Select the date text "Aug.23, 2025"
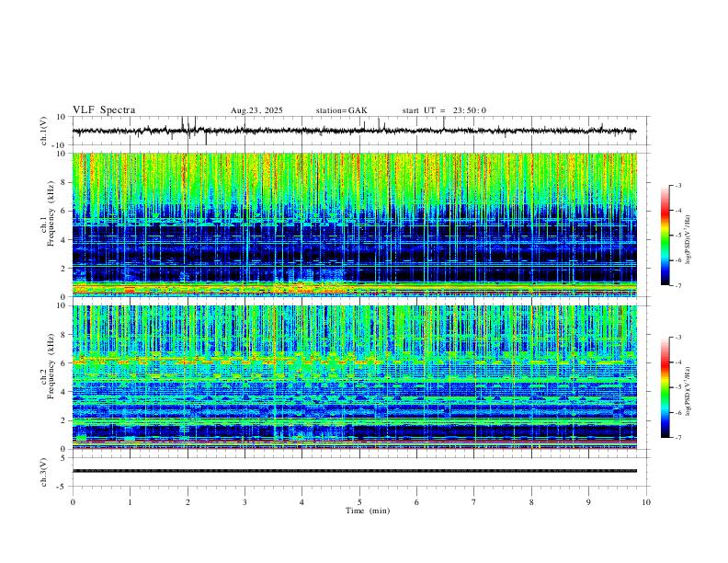The image size is (728, 563). pos(256,110)
